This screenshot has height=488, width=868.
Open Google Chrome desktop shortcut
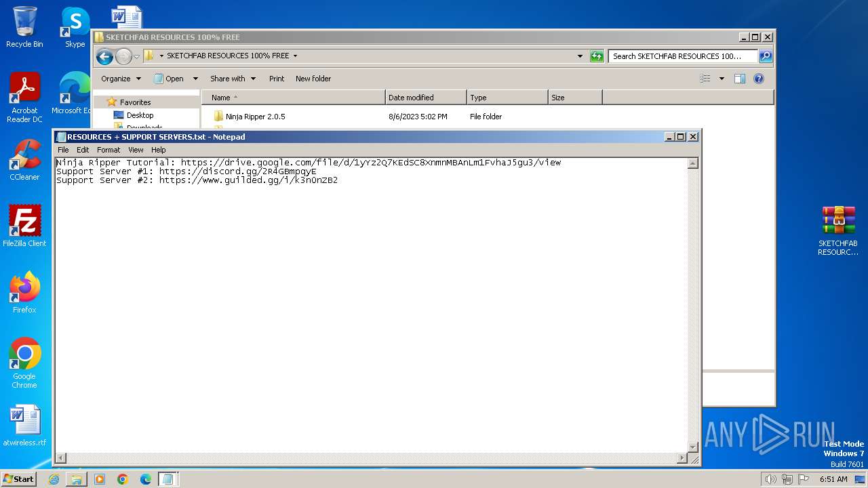pyautogui.click(x=24, y=363)
